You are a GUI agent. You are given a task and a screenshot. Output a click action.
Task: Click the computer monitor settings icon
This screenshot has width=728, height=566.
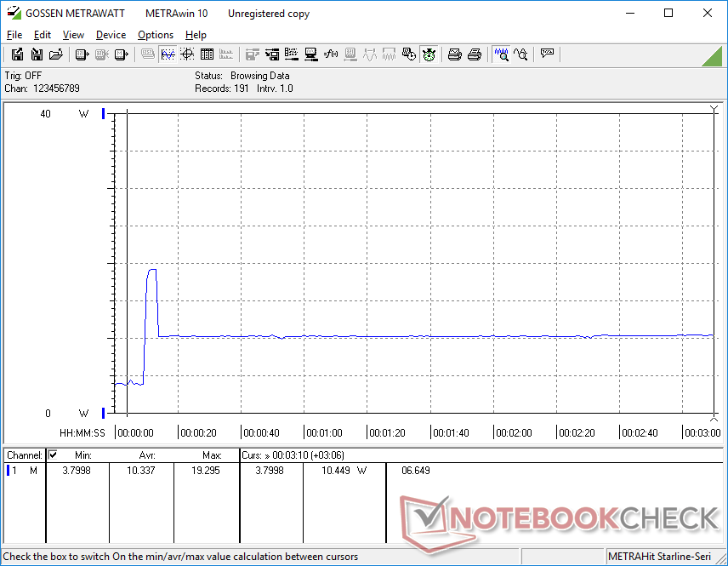pyautogui.click(x=311, y=54)
